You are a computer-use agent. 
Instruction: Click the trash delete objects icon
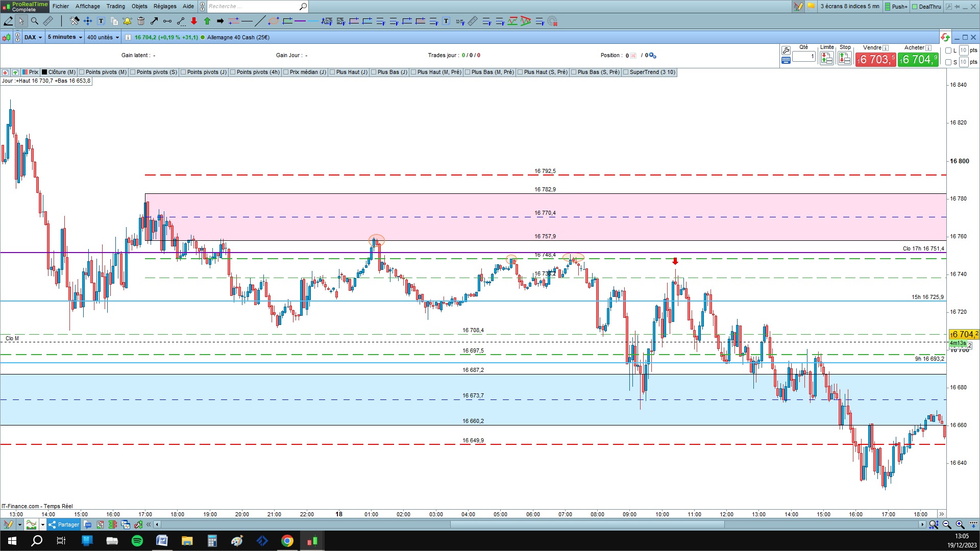pyautogui.click(x=141, y=21)
